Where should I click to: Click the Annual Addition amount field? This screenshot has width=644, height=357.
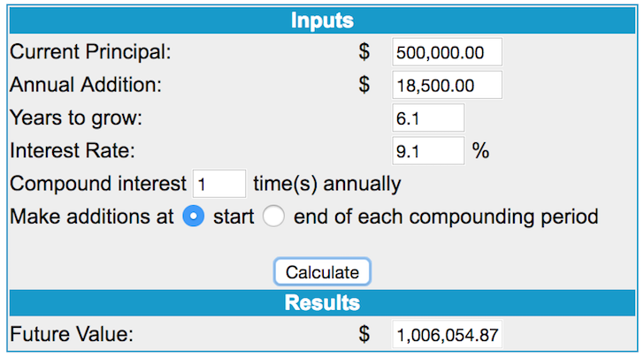click(447, 85)
